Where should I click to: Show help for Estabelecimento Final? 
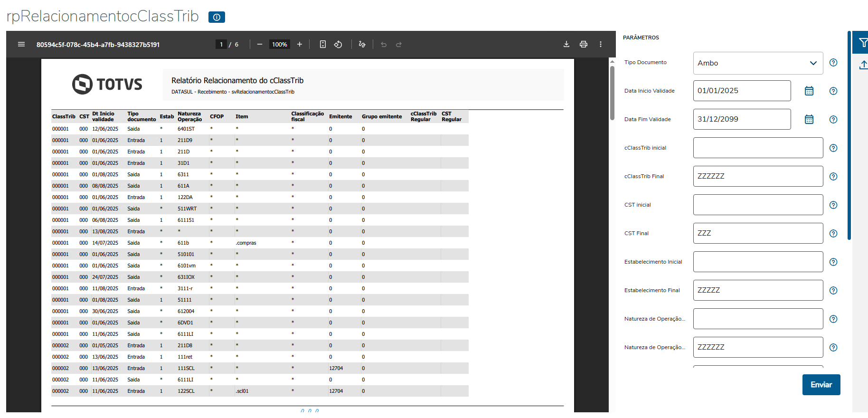coord(833,291)
